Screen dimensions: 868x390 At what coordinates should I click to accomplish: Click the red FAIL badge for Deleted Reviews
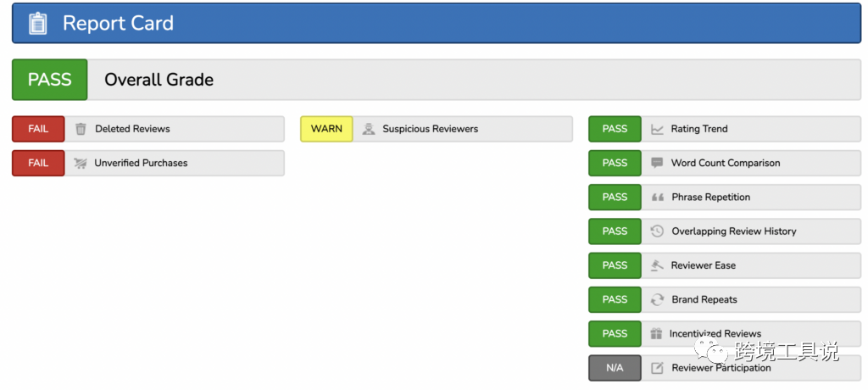click(x=38, y=129)
